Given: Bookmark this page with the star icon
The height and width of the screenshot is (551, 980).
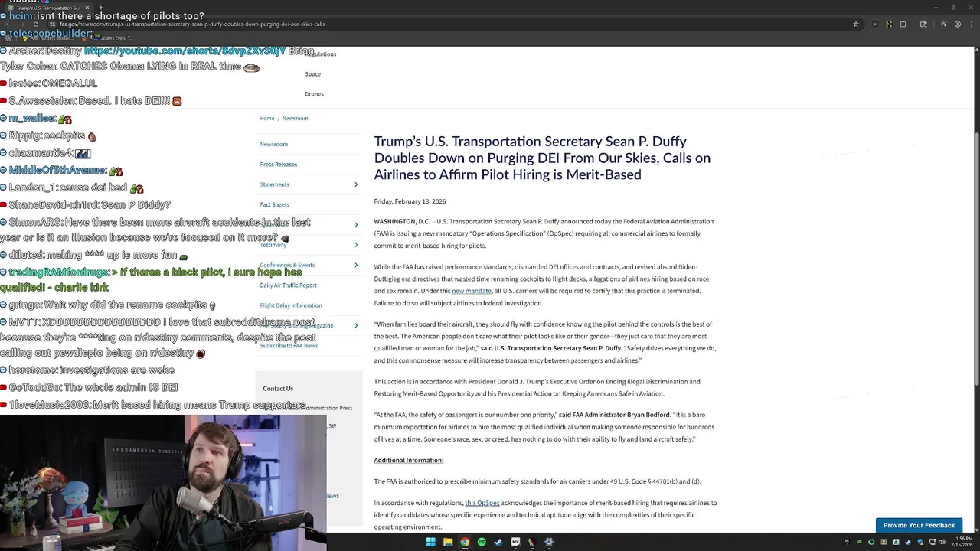Looking at the screenshot, I should pyautogui.click(x=855, y=24).
